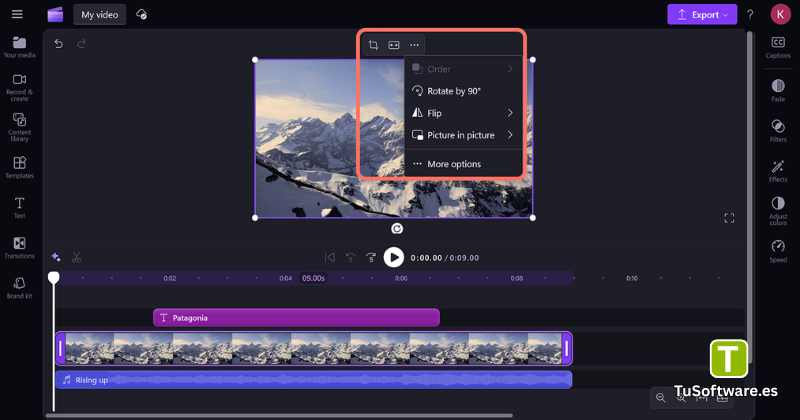This screenshot has height=420, width=800.
Task: Click the bottom-right corner handle of preview
Action: point(533,218)
